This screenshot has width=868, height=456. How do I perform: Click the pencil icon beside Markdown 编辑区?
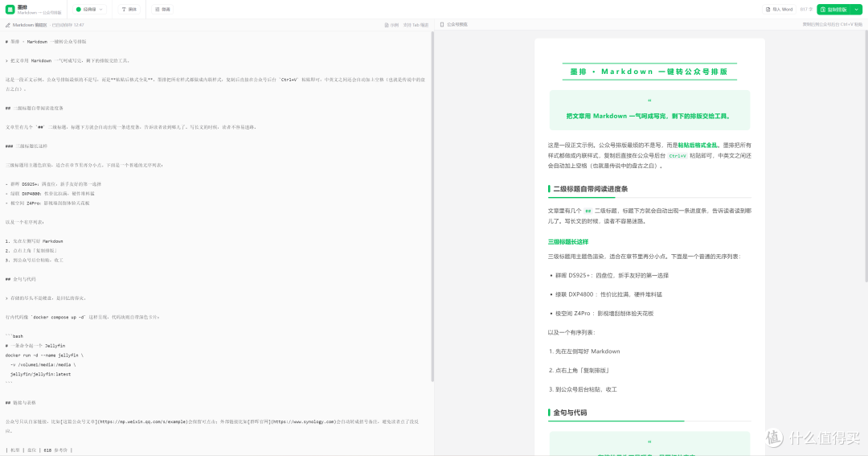click(x=8, y=25)
